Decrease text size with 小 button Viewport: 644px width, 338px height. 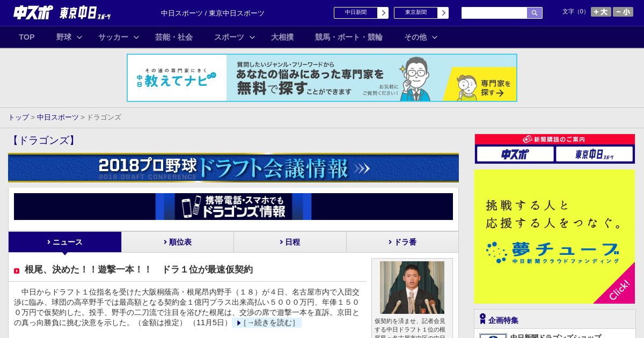(623, 12)
